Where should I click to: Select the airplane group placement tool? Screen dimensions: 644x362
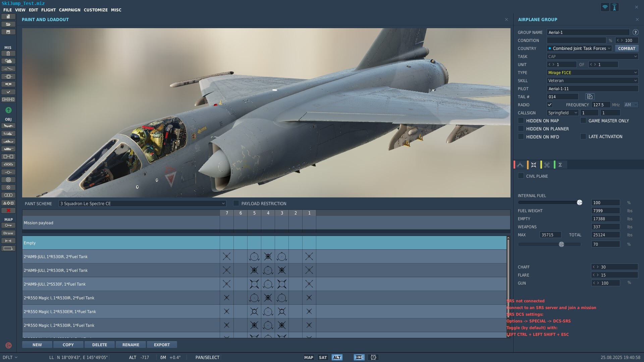pos(8,126)
